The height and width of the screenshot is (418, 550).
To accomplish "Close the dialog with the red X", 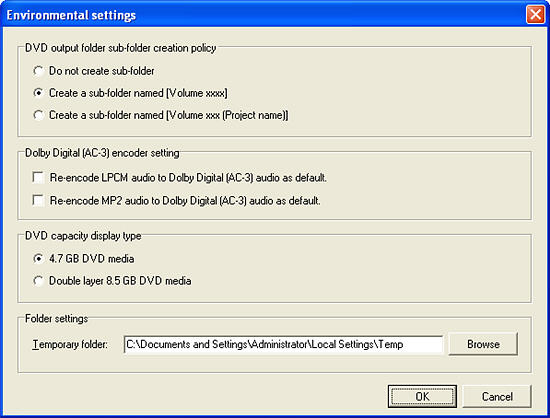I will coord(535,15).
